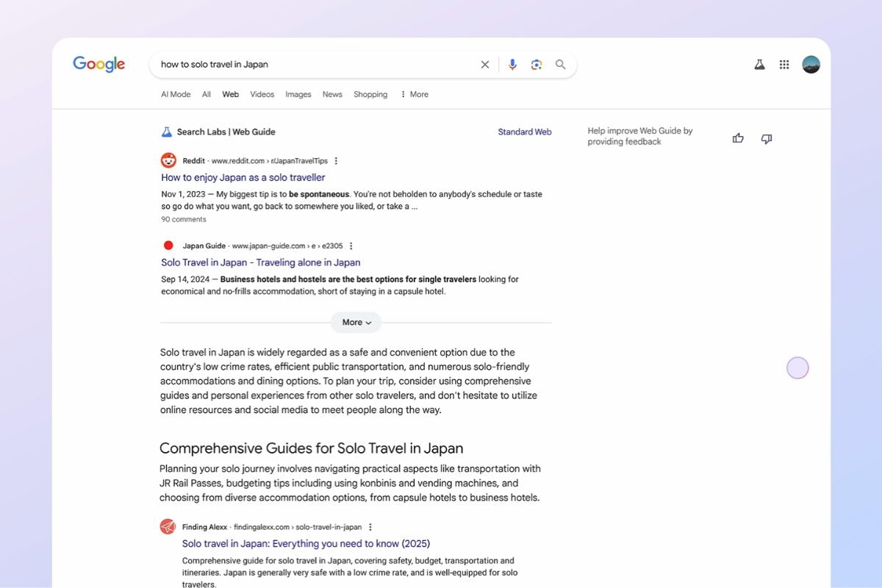Give thumbs down feedback on Web Guide
882x588 pixels.
pos(767,139)
